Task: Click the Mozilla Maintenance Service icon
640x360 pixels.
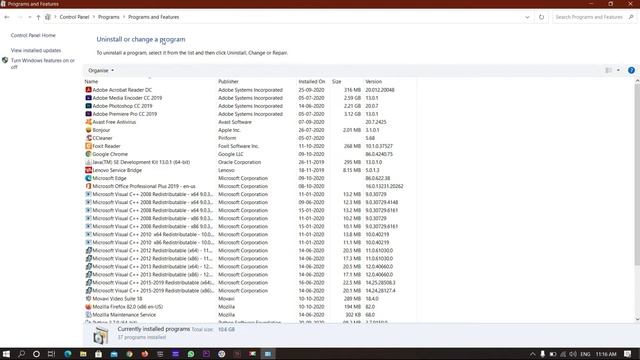Action: pos(88,315)
